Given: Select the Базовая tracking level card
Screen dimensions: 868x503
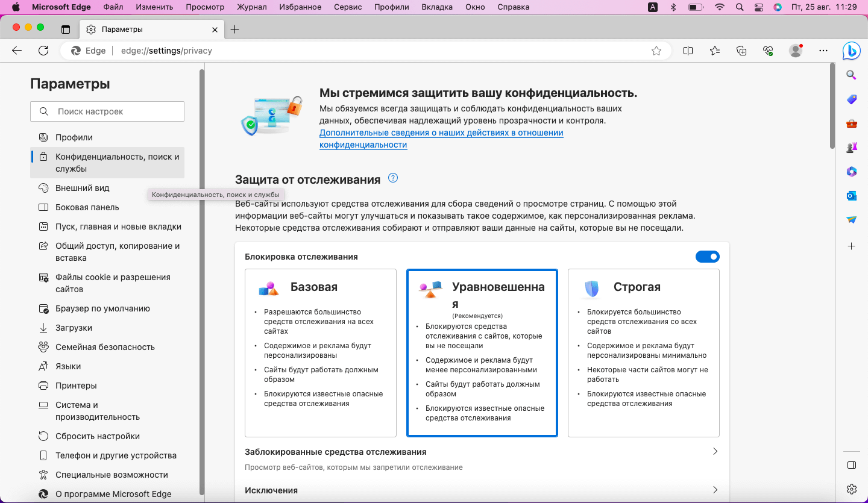Looking at the screenshot, I should click(321, 353).
